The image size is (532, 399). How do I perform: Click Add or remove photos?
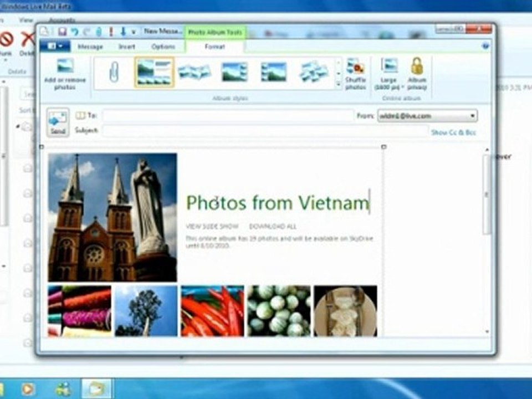click(65, 75)
